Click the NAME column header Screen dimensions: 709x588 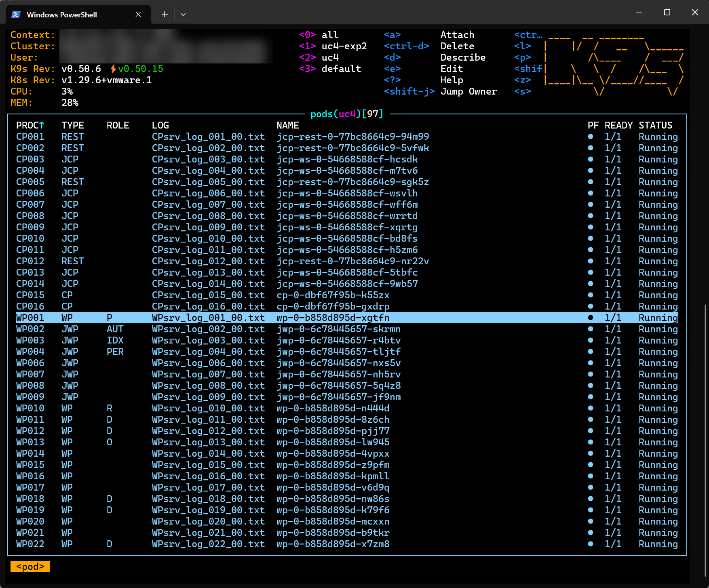click(x=287, y=125)
